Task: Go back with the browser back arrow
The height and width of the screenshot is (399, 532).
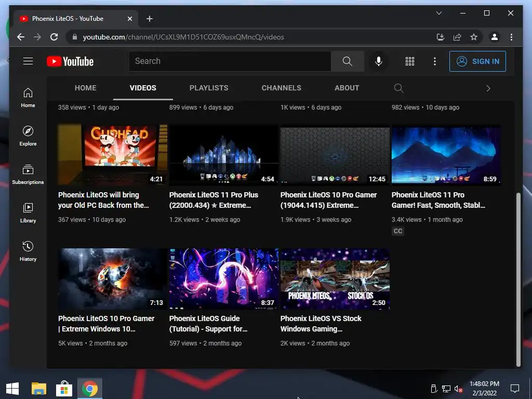Action: pos(21,37)
